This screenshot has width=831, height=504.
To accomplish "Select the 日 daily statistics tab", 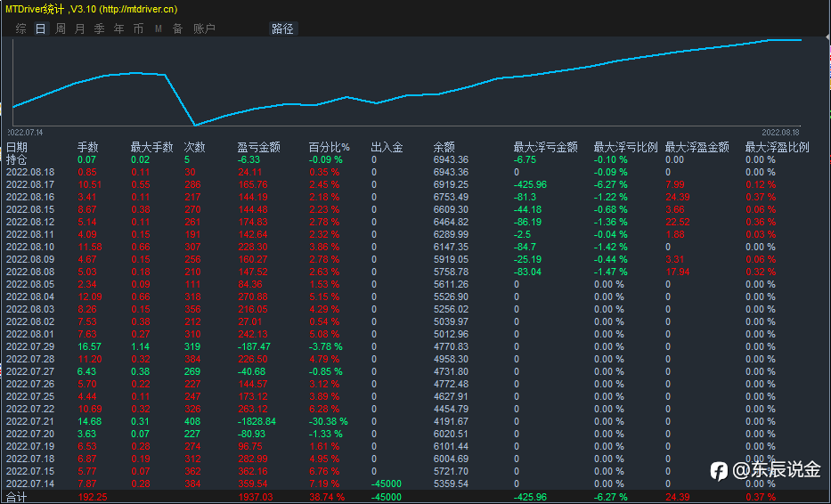I will 41,28.
